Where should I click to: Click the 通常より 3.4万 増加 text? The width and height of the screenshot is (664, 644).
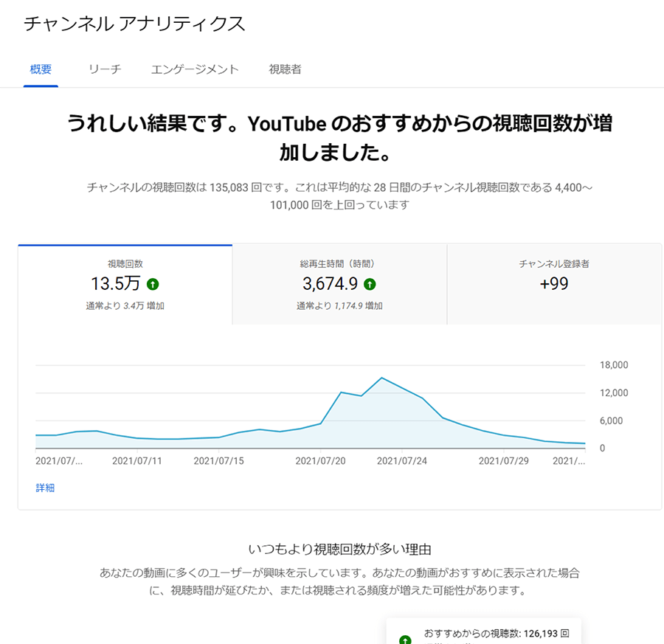pos(125,305)
